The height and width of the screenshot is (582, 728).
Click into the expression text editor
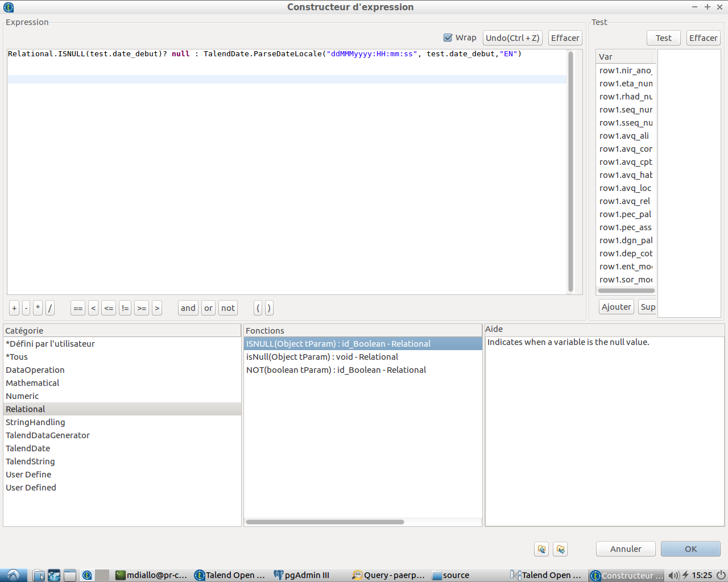(287, 172)
